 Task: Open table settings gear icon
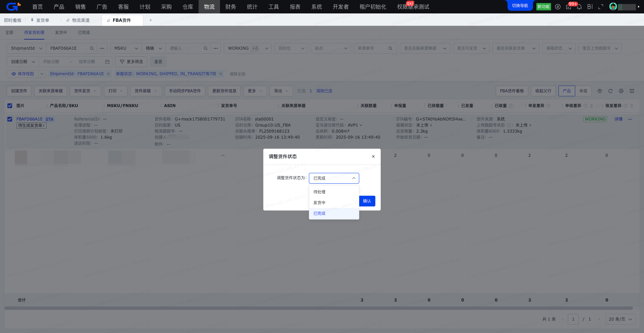point(621,91)
